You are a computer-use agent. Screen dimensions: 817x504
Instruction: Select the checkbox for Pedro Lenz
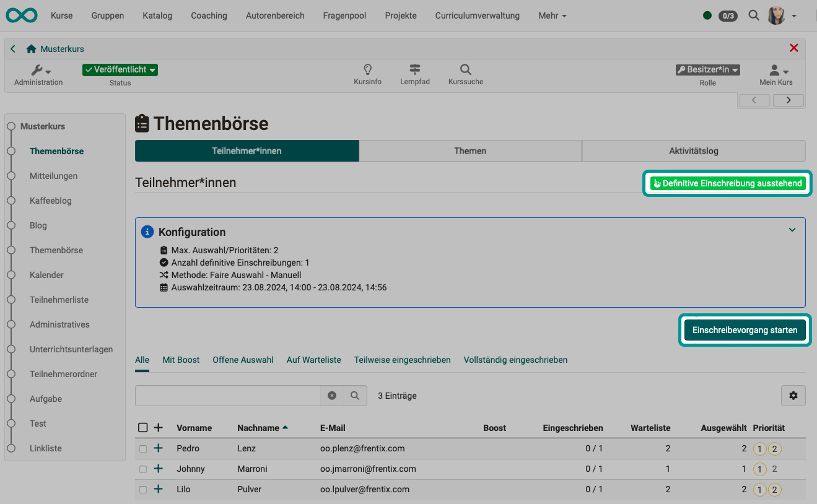pos(143,448)
